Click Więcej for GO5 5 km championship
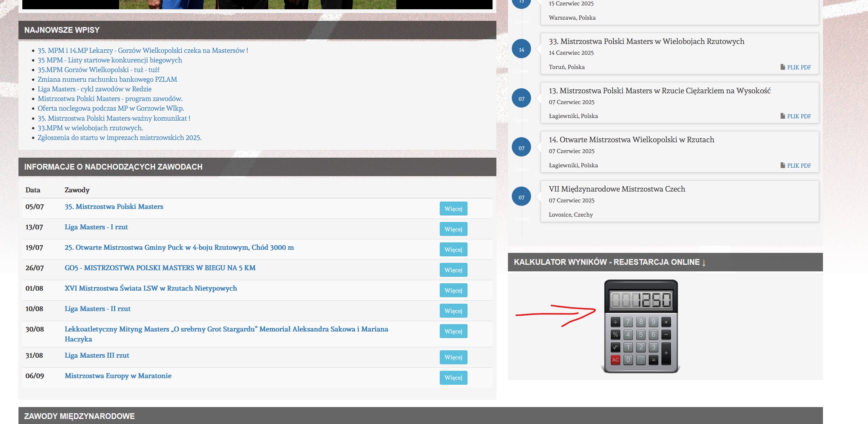This screenshot has width=868, height=424. [453, 270]
